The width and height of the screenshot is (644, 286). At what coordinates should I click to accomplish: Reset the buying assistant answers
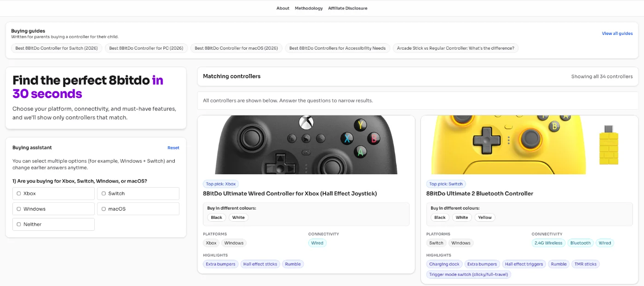click(x=173, y=148)
